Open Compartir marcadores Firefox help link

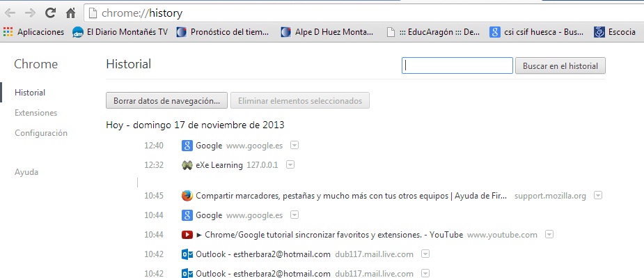[x=352, y=196]
